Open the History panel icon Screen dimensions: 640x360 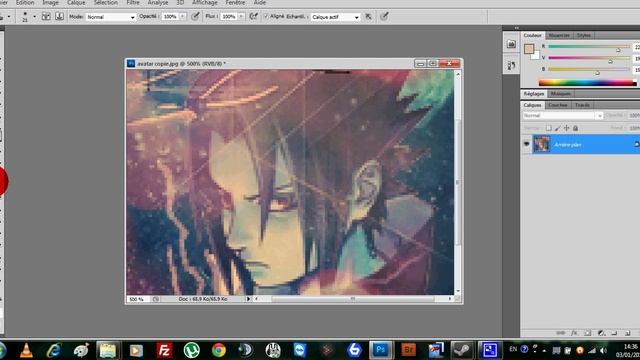[x=511, y=65]
